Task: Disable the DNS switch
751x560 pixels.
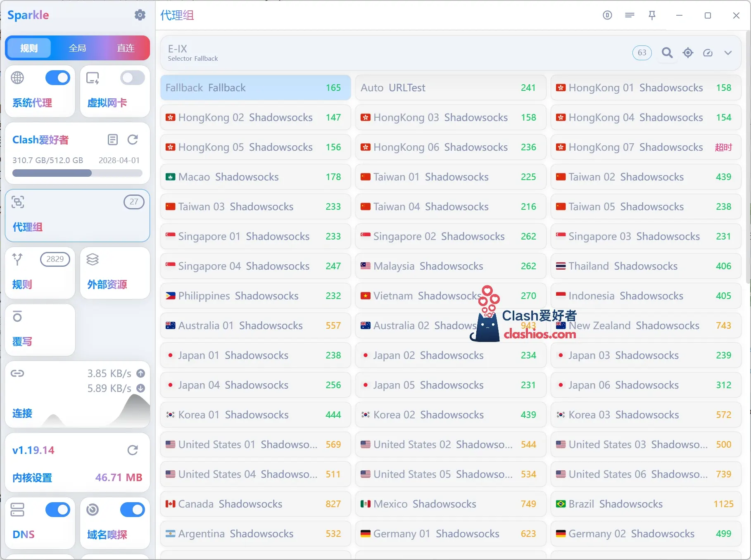Action: click(x=57, y=510)
